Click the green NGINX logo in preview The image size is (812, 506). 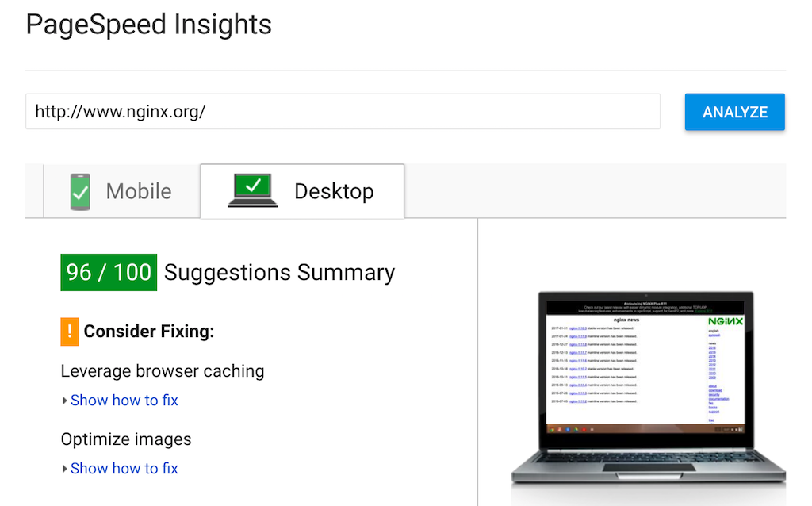(725, 322)
